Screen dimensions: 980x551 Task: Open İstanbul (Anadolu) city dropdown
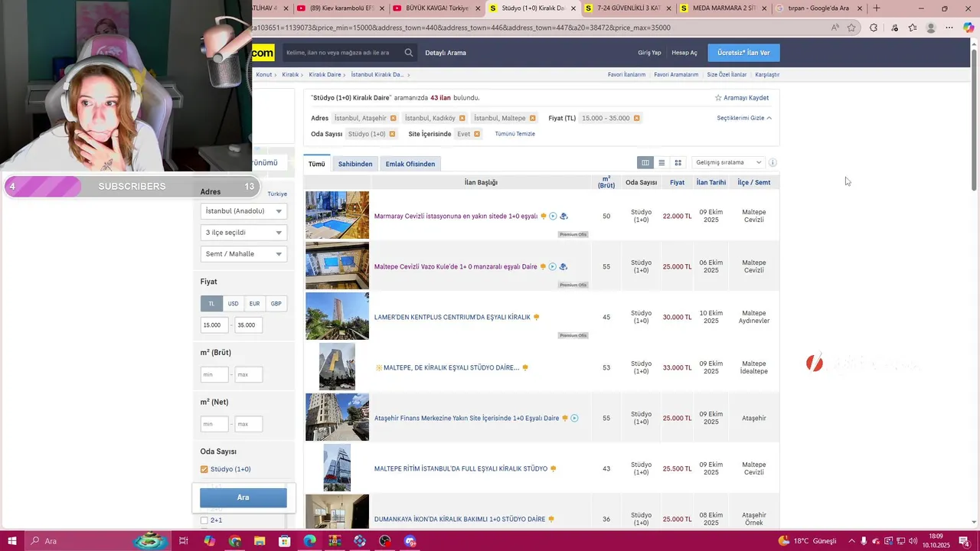243,211
